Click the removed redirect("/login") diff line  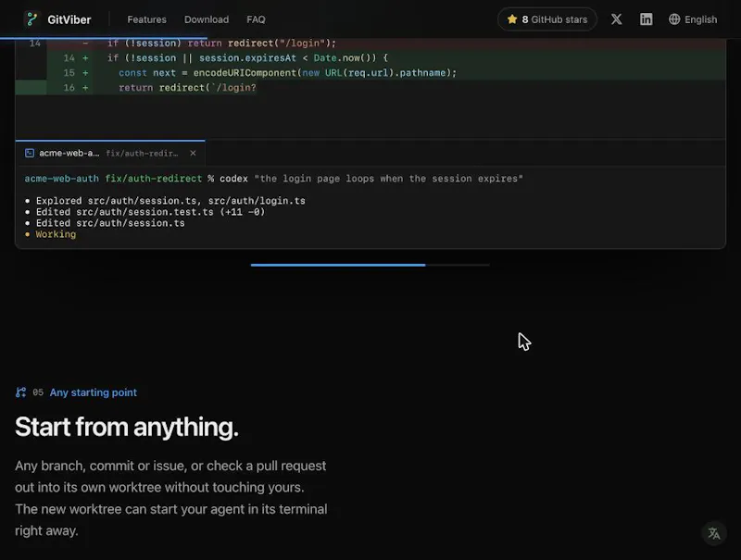370,44
